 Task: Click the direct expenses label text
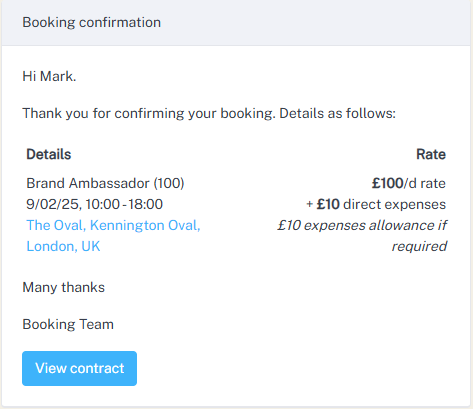[394, 204]
